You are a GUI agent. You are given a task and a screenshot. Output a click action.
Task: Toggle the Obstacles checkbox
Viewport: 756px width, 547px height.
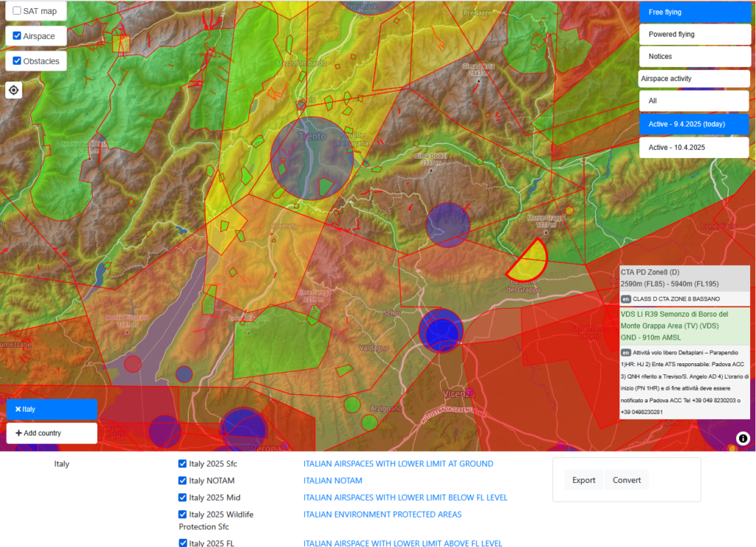coord(17,61)
